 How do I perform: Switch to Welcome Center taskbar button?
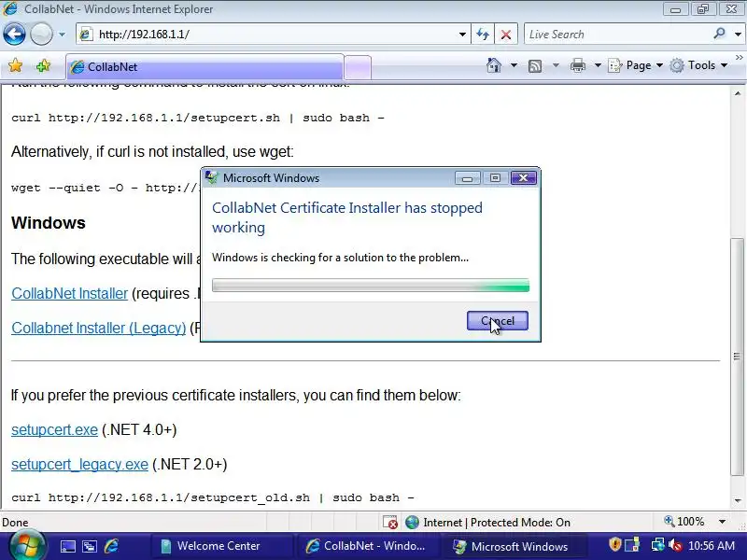point(220,546)
